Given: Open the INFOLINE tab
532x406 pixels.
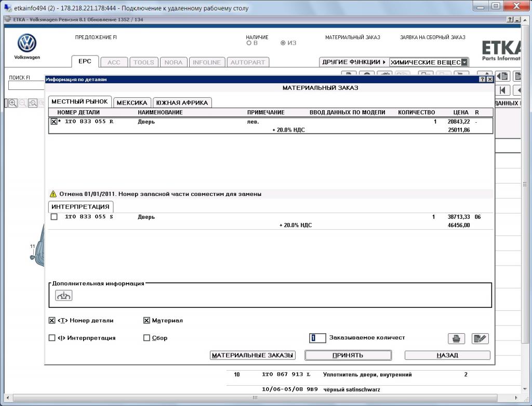Looking at the screenshot, I should click(207, 62).
